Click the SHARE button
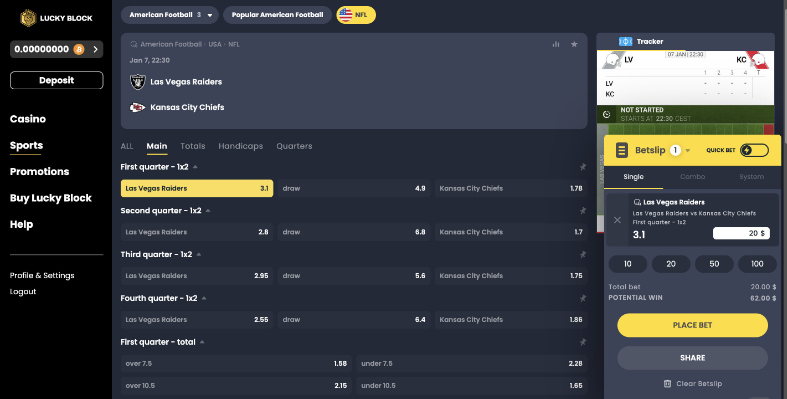 coord(692,358)
